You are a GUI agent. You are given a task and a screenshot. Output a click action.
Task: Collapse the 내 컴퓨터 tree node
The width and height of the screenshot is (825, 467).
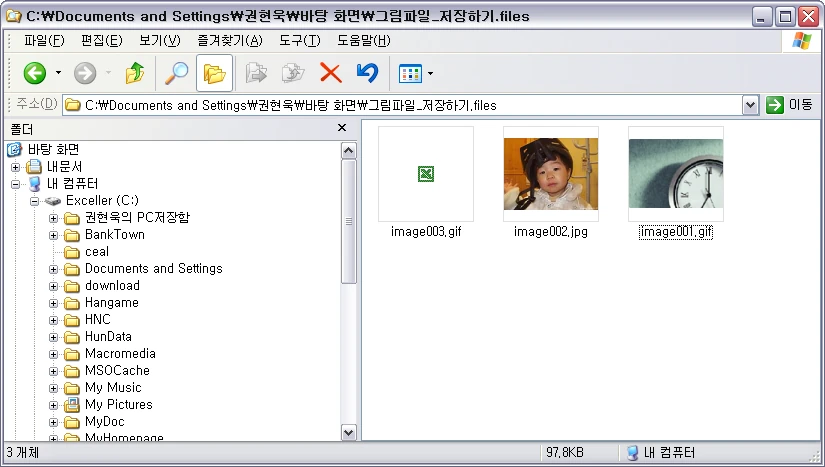[16, 184]
